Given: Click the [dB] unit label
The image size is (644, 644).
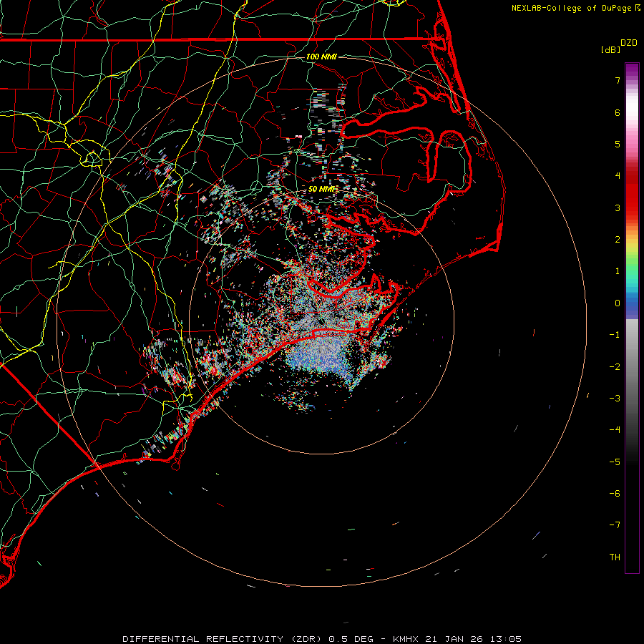Looking at the screenshot, I should click(x=610, y=50).
